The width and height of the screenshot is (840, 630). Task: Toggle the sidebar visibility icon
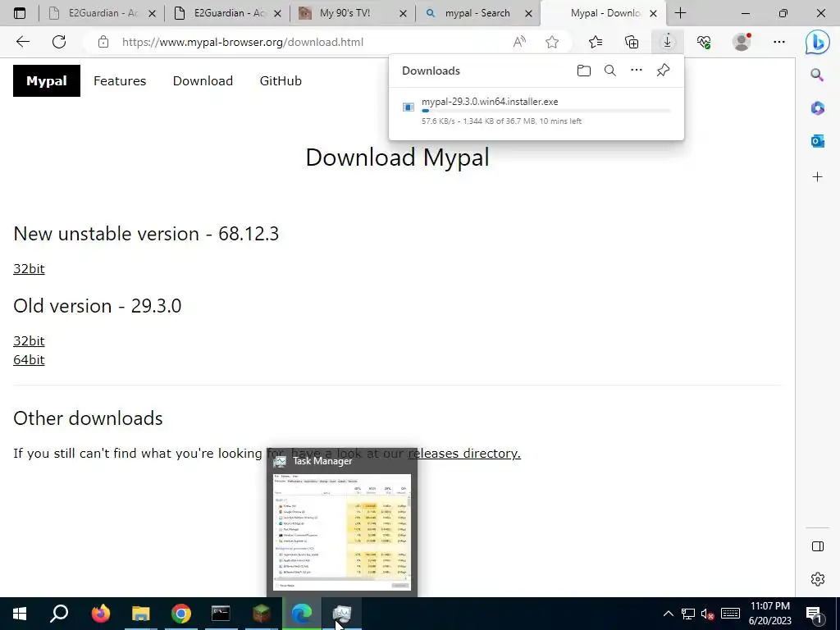coord(818,546)
